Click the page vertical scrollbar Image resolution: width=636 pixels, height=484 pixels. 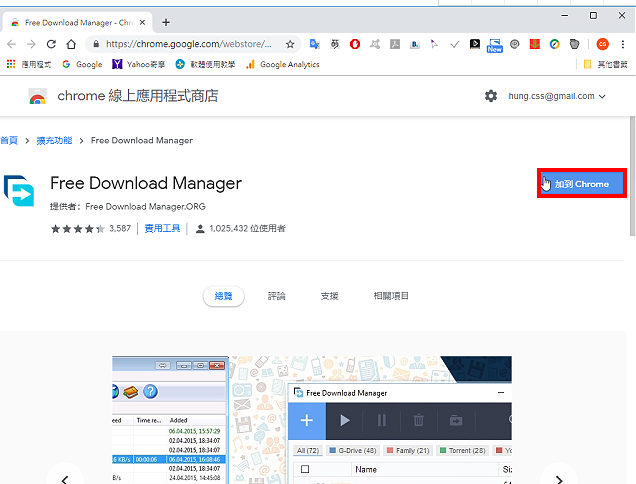click(632, 176)
